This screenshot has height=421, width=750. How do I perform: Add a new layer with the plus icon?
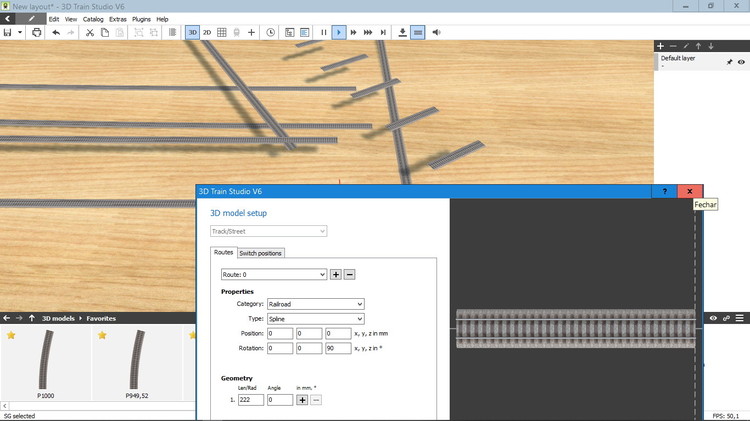[x=661, y=46]
